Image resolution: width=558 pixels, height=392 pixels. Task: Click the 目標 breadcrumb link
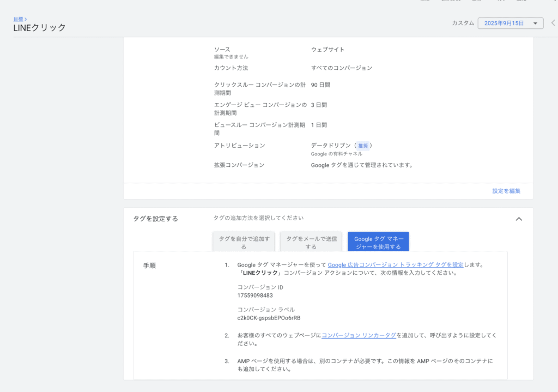point(18,19)
